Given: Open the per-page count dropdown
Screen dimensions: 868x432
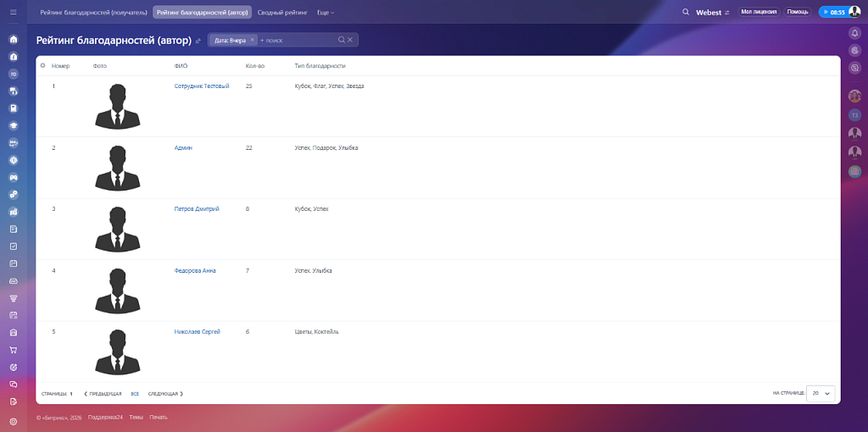Looking at the screenshot, I should pyautogui.click(x=821, y=393).
